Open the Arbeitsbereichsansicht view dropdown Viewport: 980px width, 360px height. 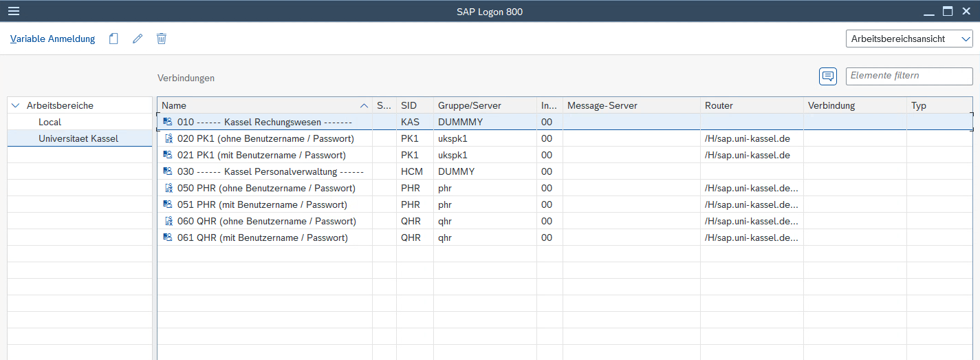pos(908,39)
